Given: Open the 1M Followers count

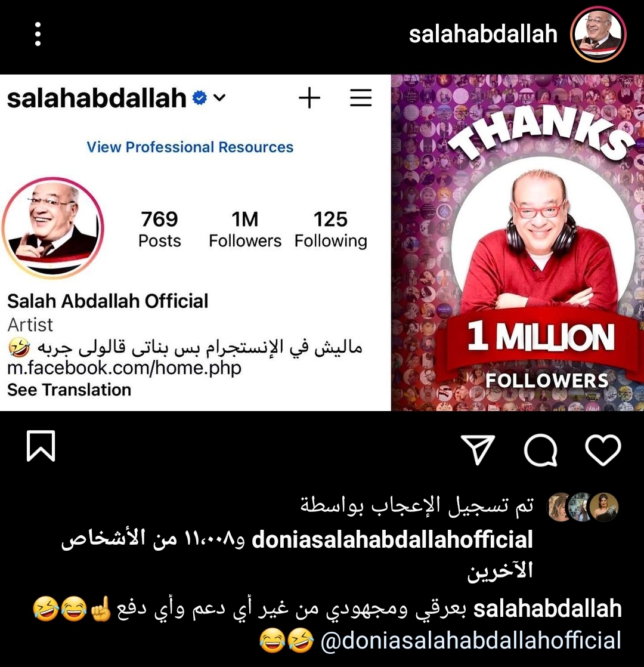Looking at the screenshot, I should [x=245, y=229].
